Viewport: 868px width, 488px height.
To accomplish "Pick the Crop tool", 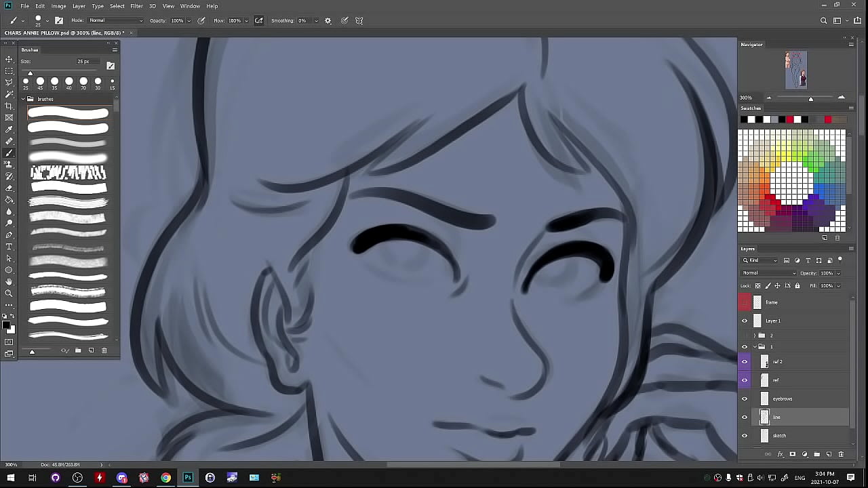I will (x=9, y=106).
